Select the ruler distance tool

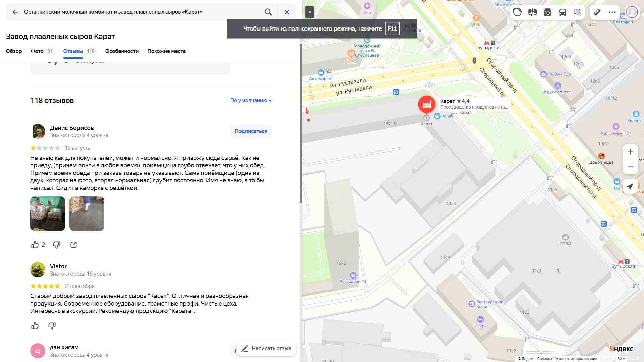[x=597, y=12]
